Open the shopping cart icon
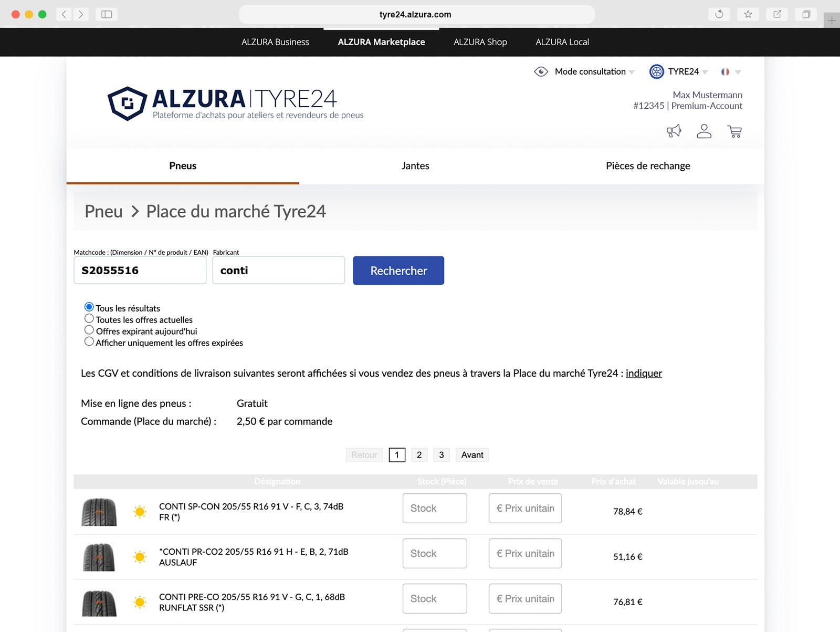This screenshot has height=632, width=840. pos(734,131)
